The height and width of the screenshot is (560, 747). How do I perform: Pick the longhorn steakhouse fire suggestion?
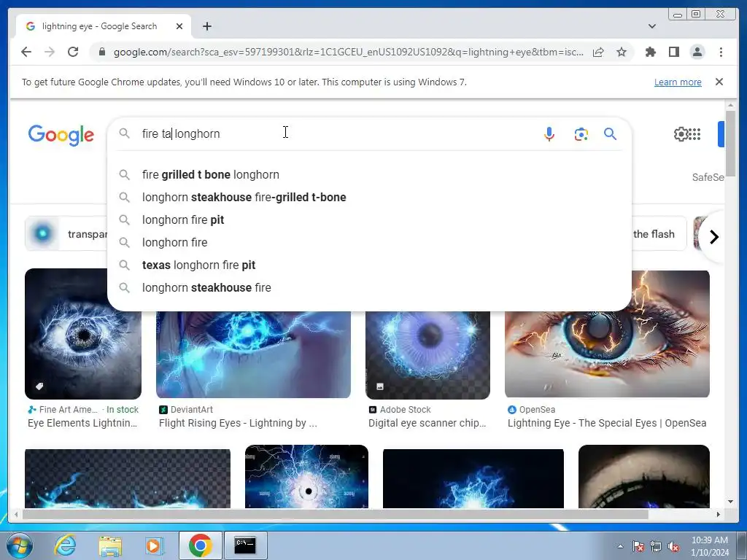(x=369, y=287)
